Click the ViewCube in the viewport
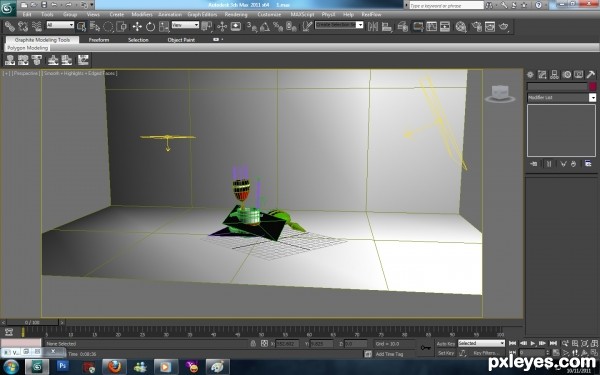 coord(500,94)
